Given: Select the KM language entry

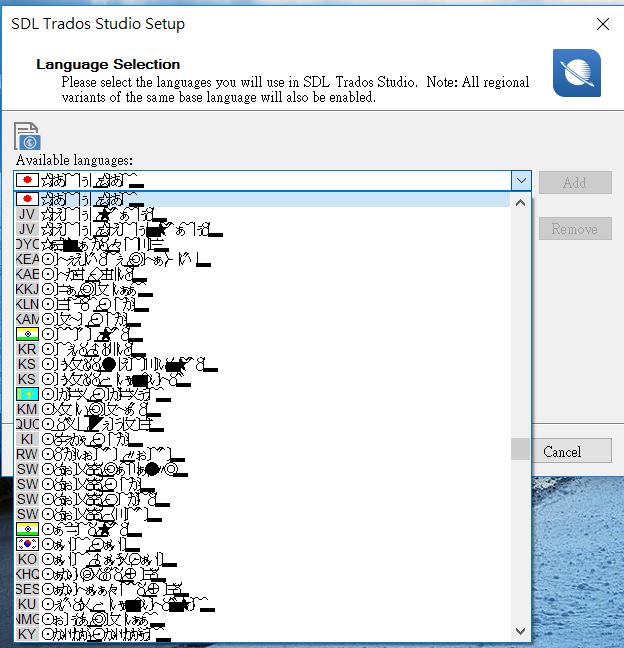Looking at the screenshot, I should (262, 409).
